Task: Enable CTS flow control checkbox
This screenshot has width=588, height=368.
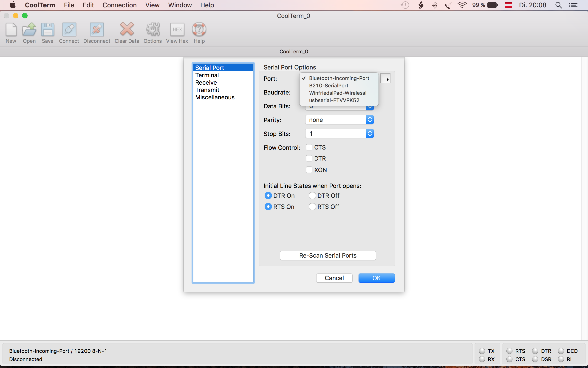Action: [309, 147]
